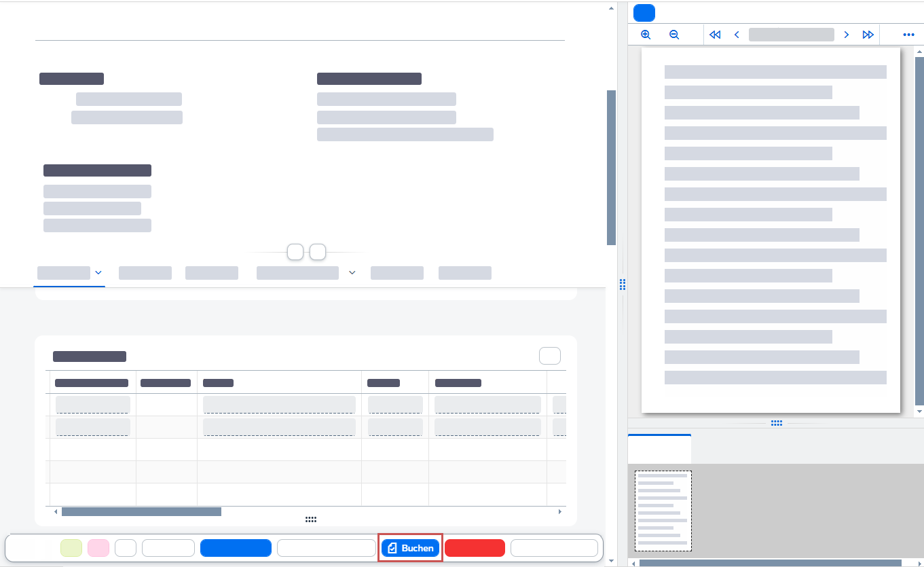Select the page thumbnail in bottom panel
This screenshot has height=567, width=924.
(663, 511)
